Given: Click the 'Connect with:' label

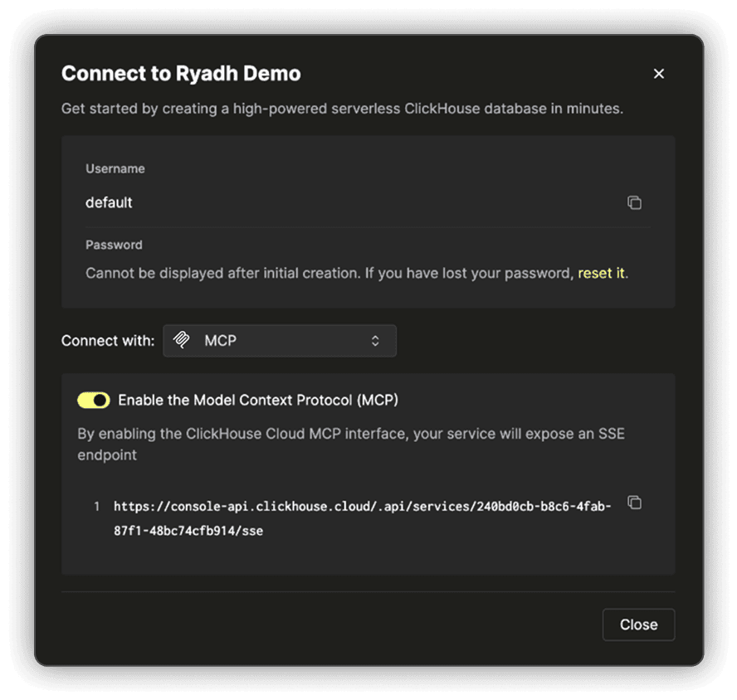Looking at the screenshot, I should 108,341.
